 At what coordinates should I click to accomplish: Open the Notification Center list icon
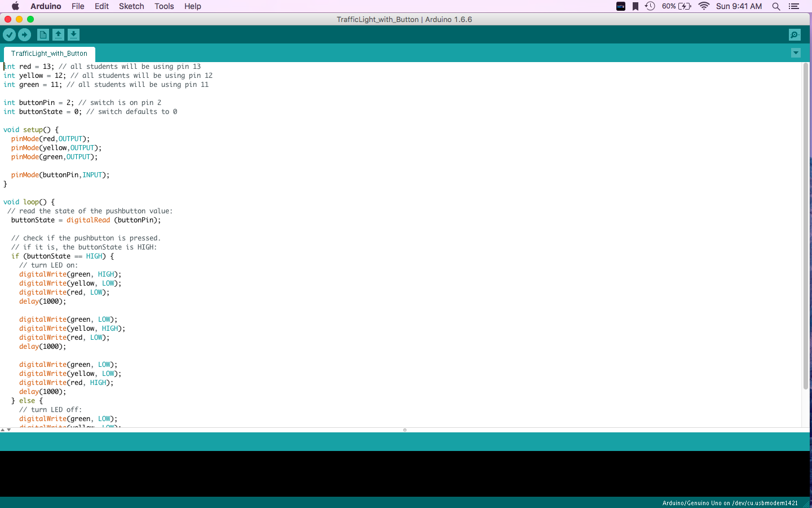click(x=794, y=6)
